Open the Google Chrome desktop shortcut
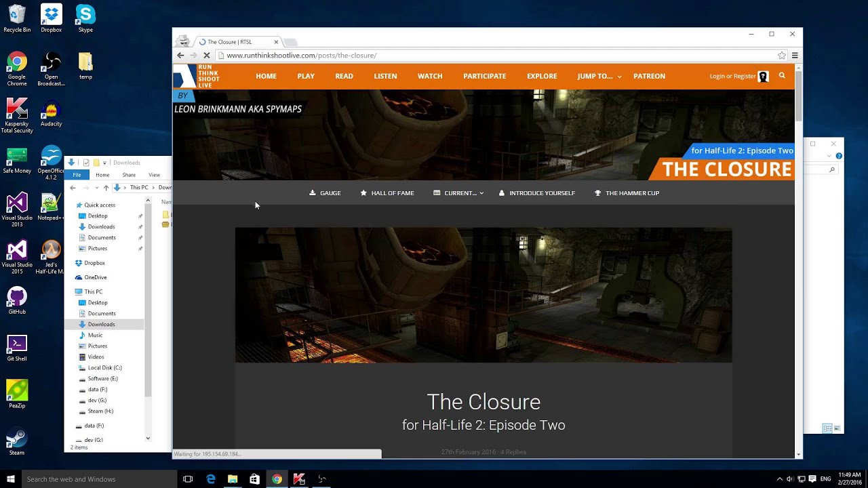Image resolution: width=868 pixels, height=488 pixels. (x=17, y=68)
